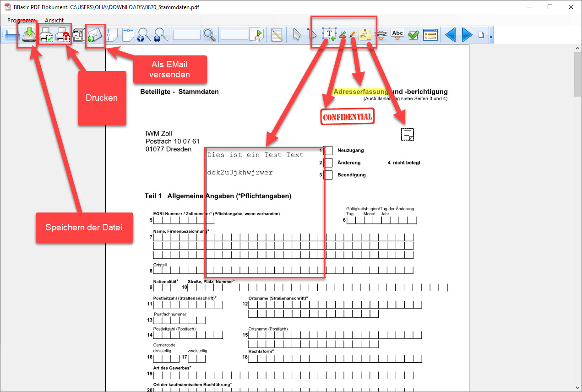The image size is (582, 392).
Task: Click the Postleitzahl (Postfach) field 14
Action: (188, 335)
